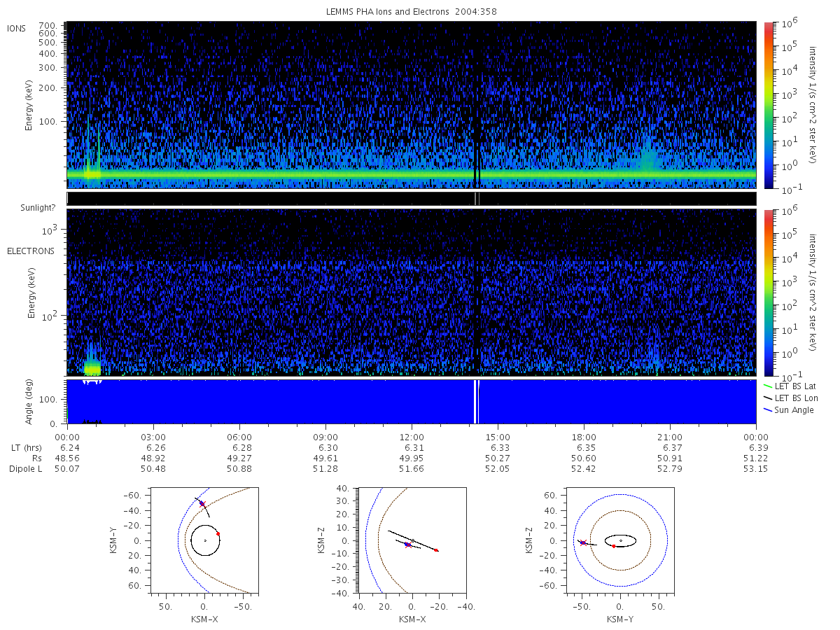Click the Rs value "50.27"
Screen dimensions: 840x630
tap(498, 458)
